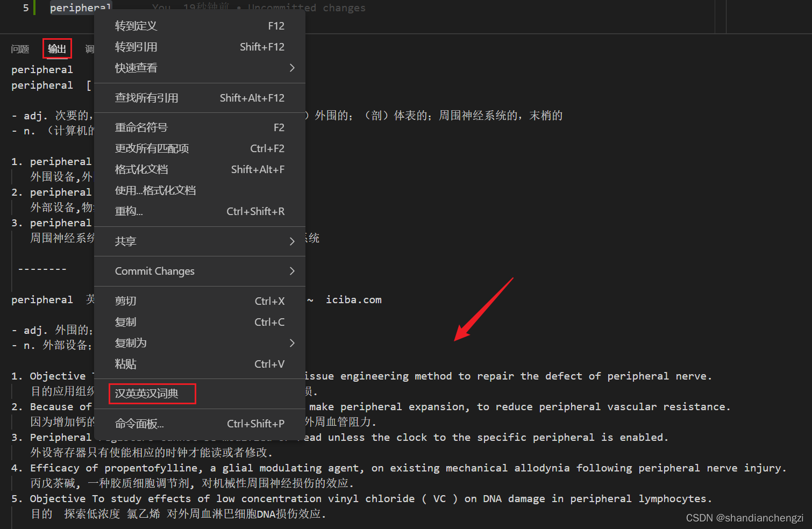
Task: Expand the 共享 submenu chevron
Action: (x=292, y=241)
